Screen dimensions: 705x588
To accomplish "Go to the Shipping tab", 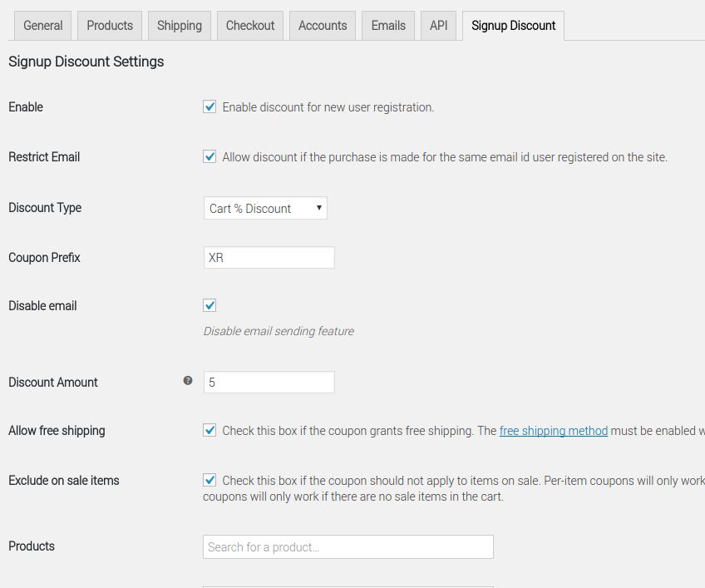I will (x=180, y=26).
